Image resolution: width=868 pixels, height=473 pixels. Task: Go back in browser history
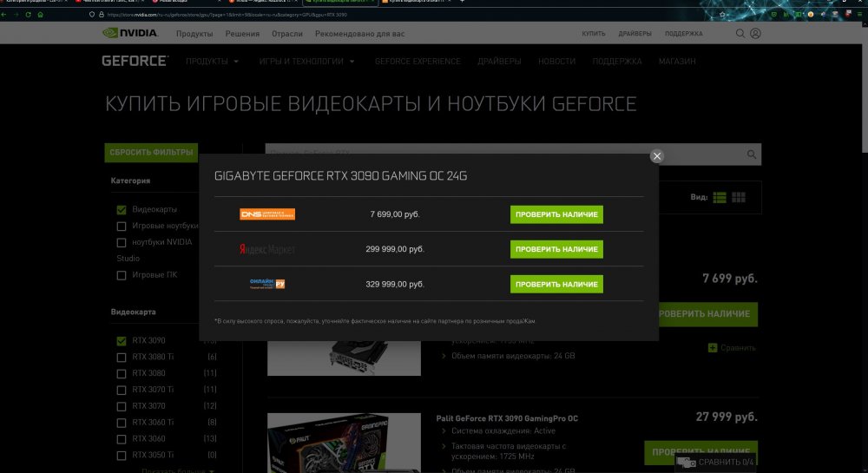click(4, 15)
